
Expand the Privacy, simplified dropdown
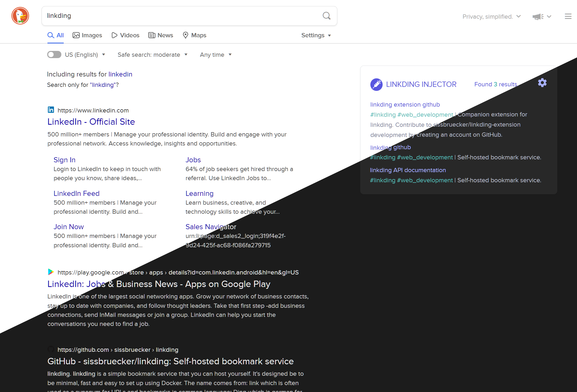491,17
